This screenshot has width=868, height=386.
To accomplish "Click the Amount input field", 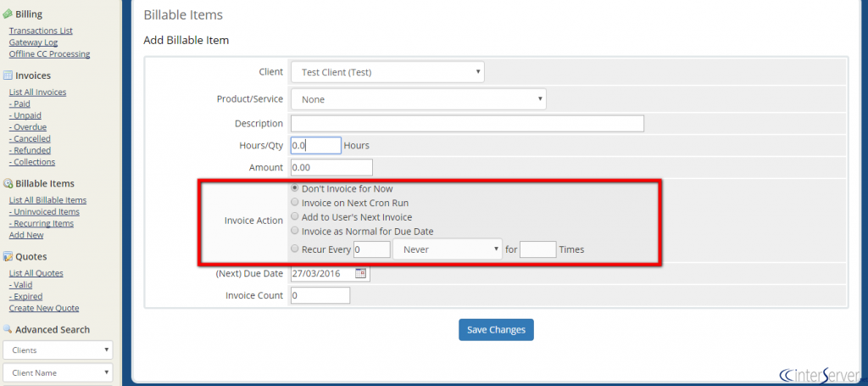I will pos(331,167).
